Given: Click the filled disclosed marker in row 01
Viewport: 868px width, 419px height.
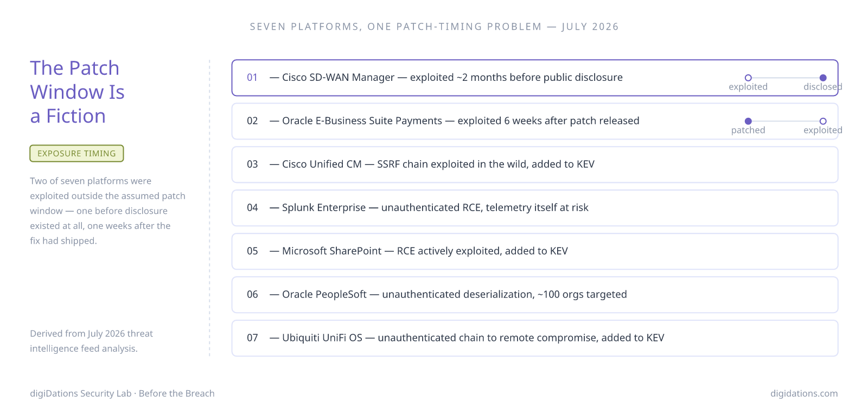Looking at the screenshot, I should tap(823, 78).
